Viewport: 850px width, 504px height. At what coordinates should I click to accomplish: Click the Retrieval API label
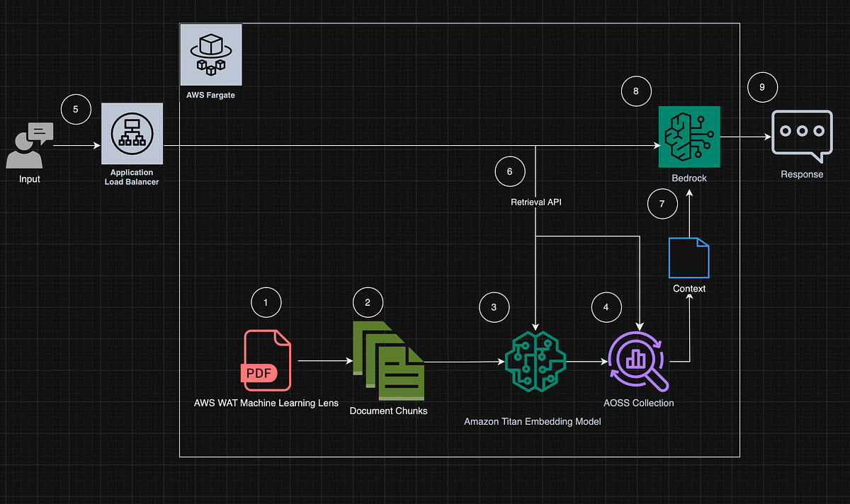tap(535, 202)
